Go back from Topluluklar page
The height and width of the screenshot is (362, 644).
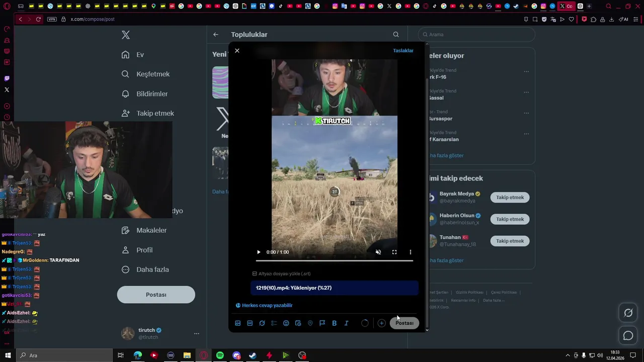pyautogui.click(x=216, y=35)
